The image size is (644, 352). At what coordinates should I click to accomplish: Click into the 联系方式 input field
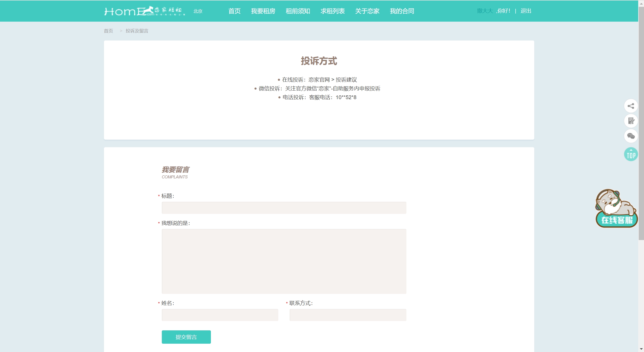coord(348,315)
